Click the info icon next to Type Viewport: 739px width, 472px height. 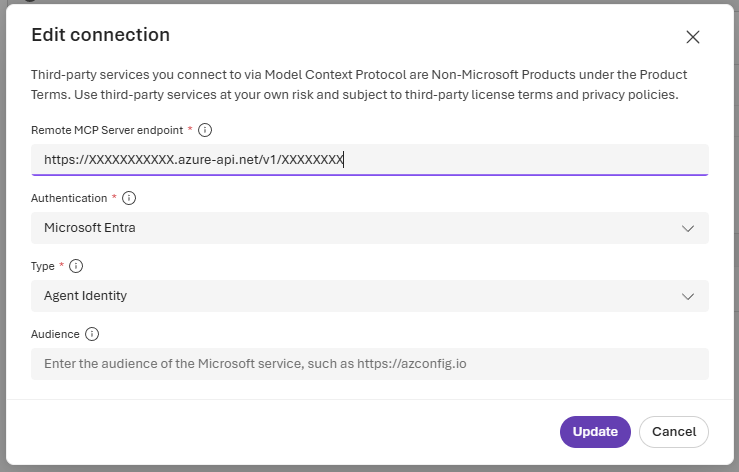(x=76, y=266)
